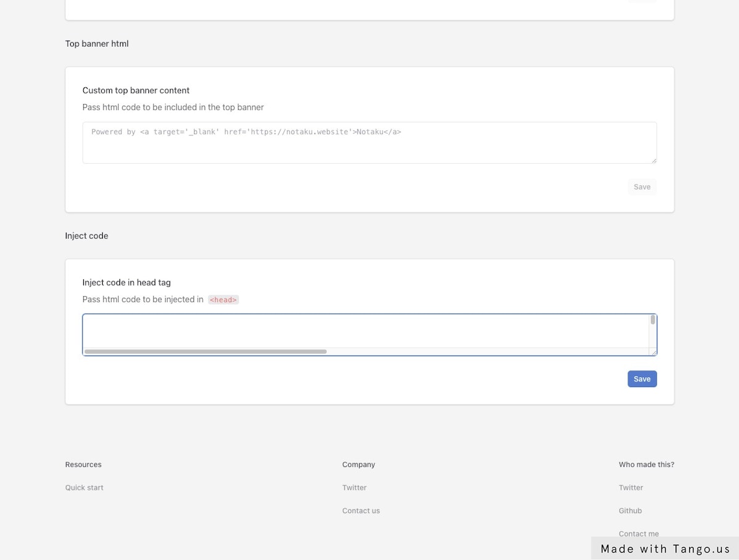Image resolution: width=739 pixels, height=560 pixels.
Task: Click the Contact me footer link
Action: coord(639,534)
